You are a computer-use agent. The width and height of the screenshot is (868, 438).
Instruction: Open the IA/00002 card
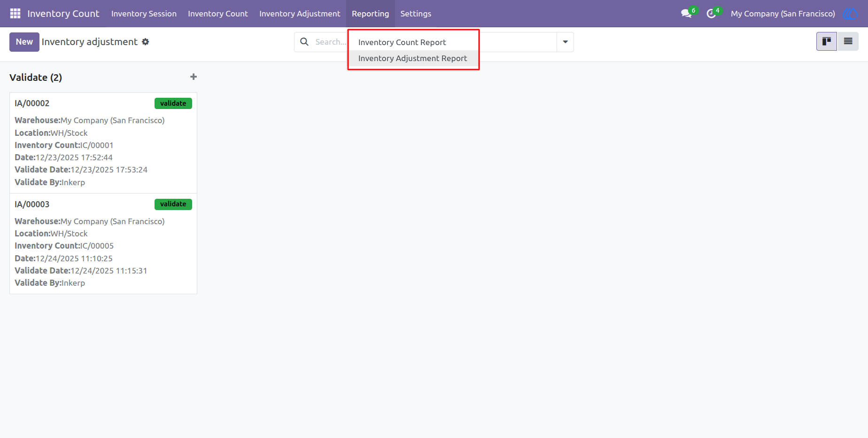click(x=103, y=143)
